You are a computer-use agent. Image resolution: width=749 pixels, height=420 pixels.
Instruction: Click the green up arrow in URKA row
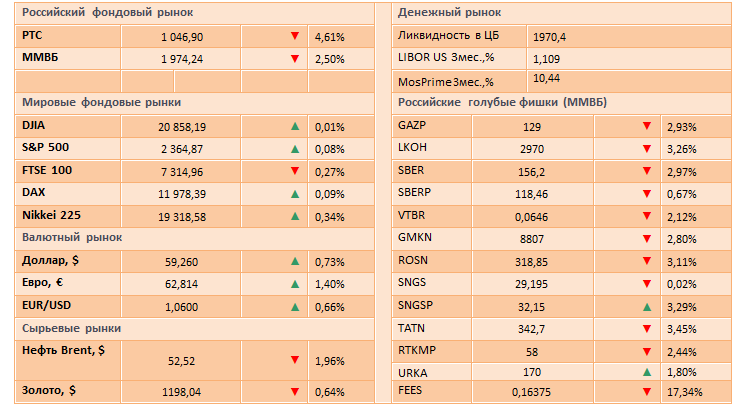[647, 372]
